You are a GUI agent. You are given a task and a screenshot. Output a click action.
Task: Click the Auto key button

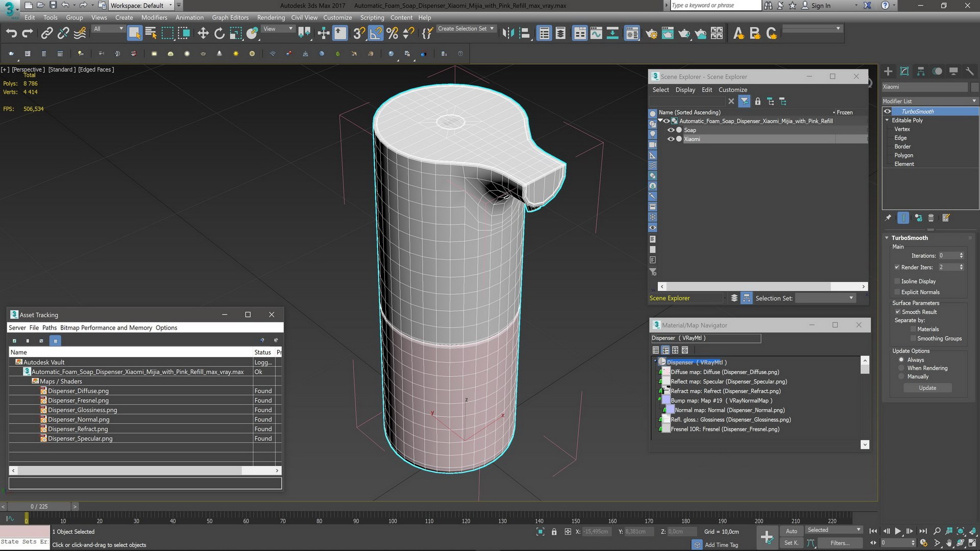791,531
